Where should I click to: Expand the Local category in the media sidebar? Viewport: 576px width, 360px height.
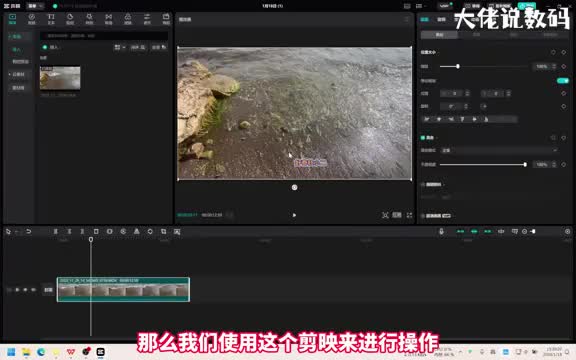[16, 37]
